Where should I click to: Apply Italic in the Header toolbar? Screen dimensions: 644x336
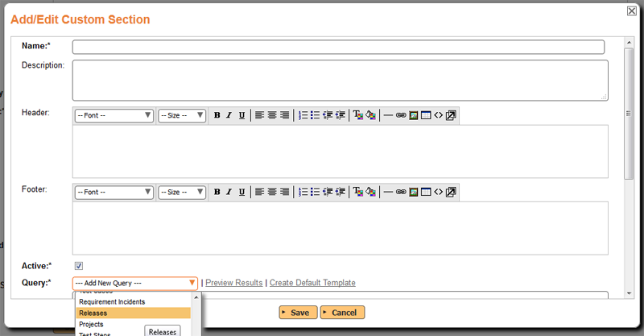pos(229,115)
